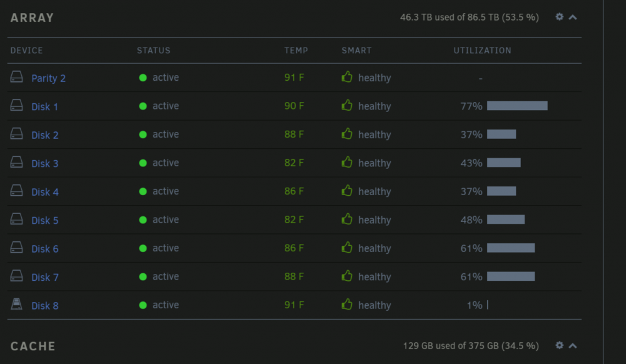Click Disk 1 utilization bar at 77%
Screen dimensions: 626x364
517,106
